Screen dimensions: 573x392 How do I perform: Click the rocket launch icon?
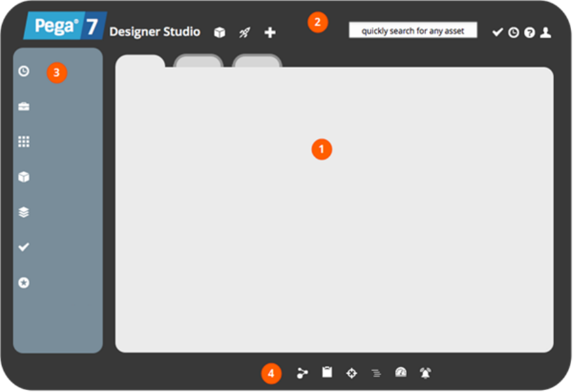244,32
